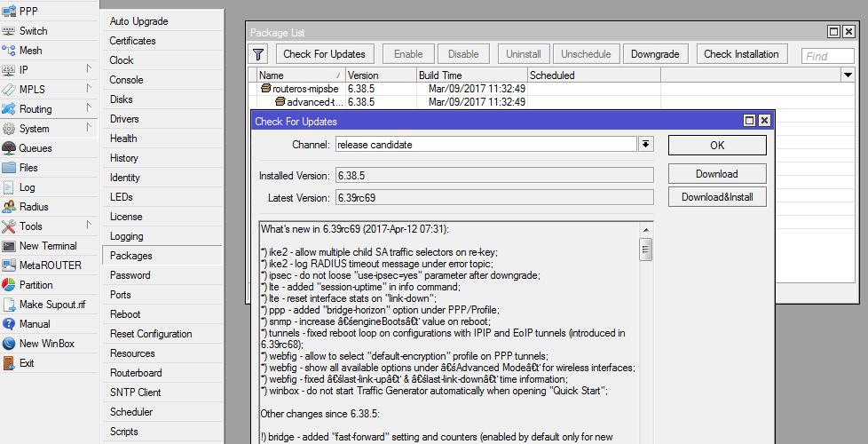Screen dimensions: 868x444
Task: Click the Installed Version field 6.38.5
Action: [494, 176]
